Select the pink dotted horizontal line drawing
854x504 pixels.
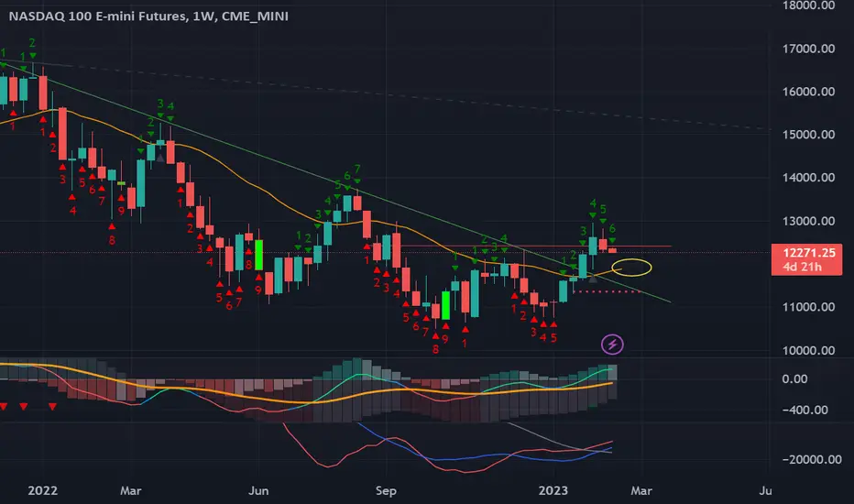(607, 292)
